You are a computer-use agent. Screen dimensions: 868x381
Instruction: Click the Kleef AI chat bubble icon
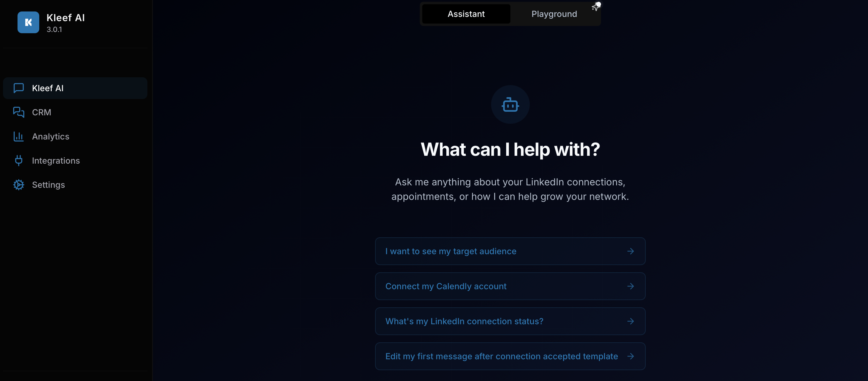18,88
